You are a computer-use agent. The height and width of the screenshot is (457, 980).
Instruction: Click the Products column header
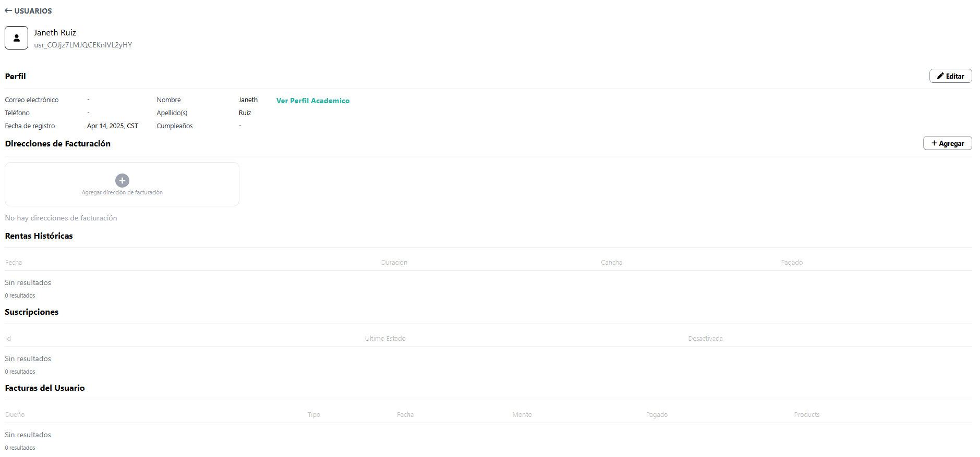[806, 415]
